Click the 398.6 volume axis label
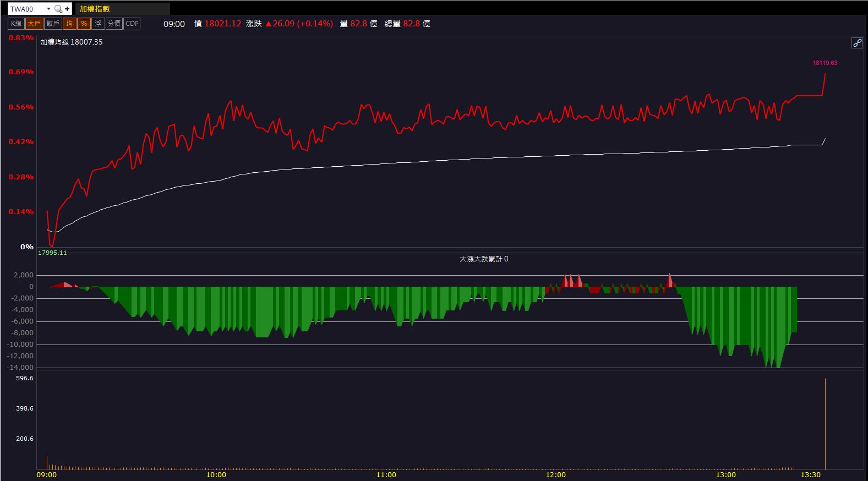 [25, 408]
